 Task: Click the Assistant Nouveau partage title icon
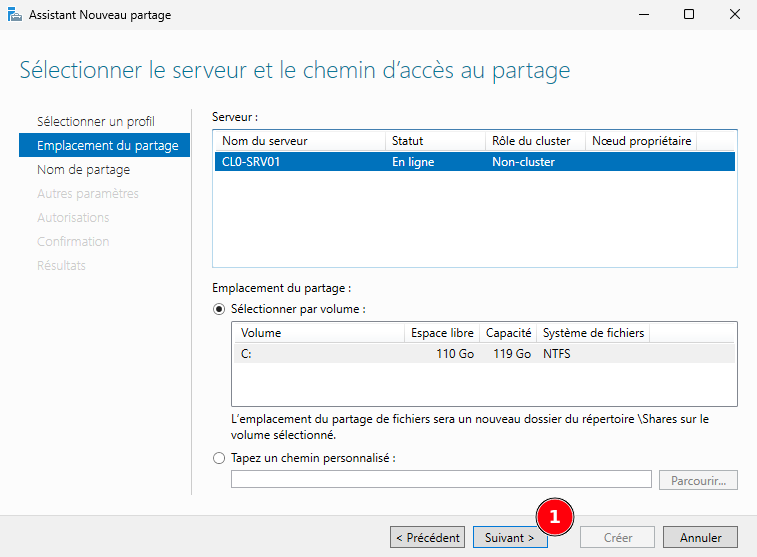pos(15,14)
